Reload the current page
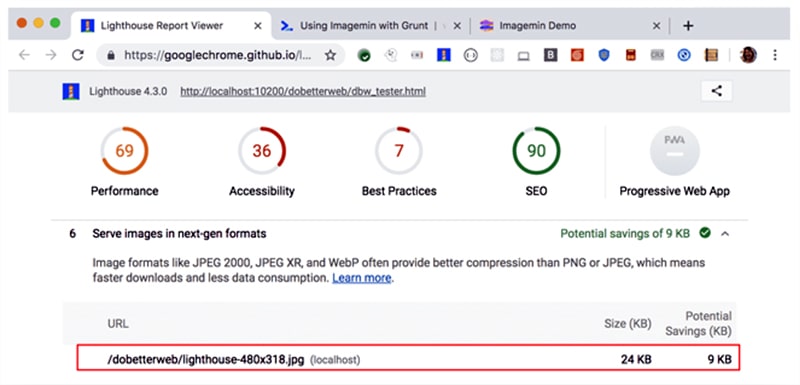The height and width of the screenshot is (385, 800). 78,55
